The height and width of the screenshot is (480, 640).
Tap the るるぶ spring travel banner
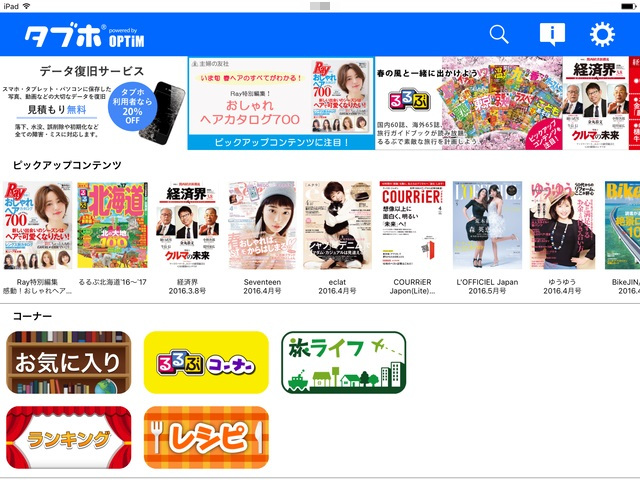[x=469, y=103]
